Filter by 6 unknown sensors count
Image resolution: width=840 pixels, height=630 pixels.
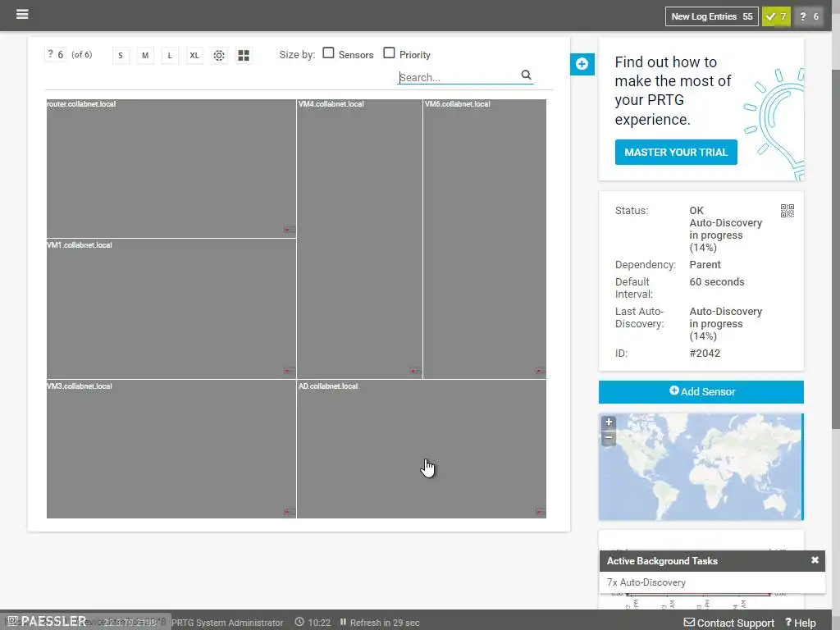coord(55,55)
